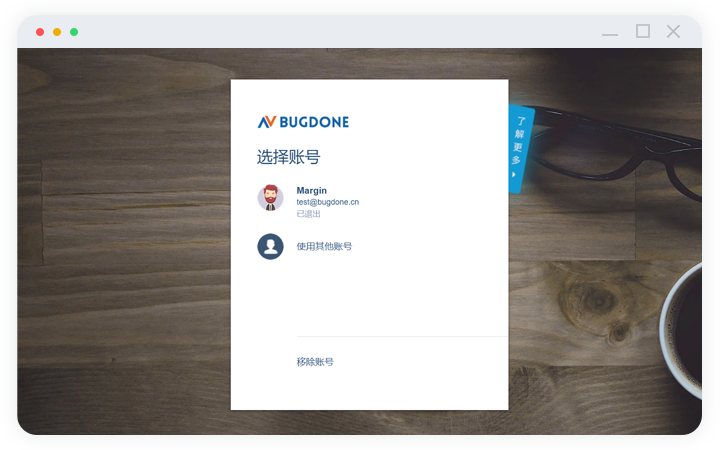Click the yellow dot in title bar
The height and width of the screenshot is (450, 720).
tap(57, 32)
